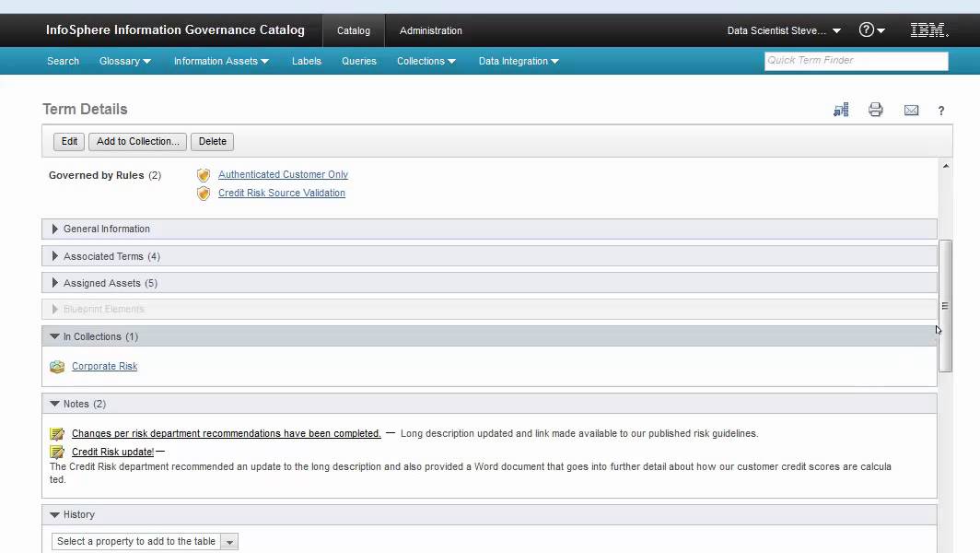The image size is (980, 553).
Task: Expand the General Information section
Action: [489, 229]
